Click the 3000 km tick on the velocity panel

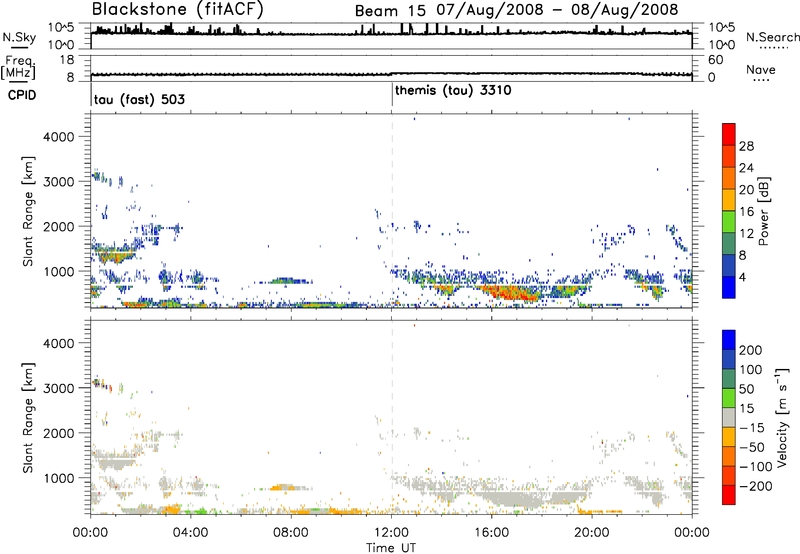coord(58,388)
